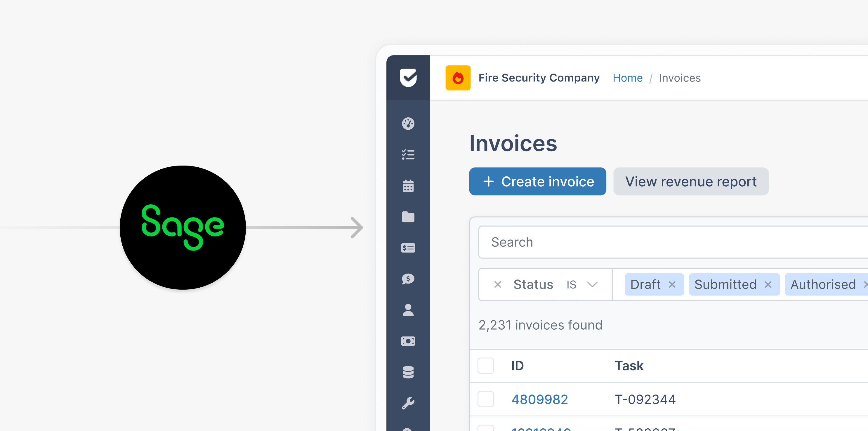Remove the Submitted status filter chip
This screenshot has width=868, height=431.
(768, 285)
